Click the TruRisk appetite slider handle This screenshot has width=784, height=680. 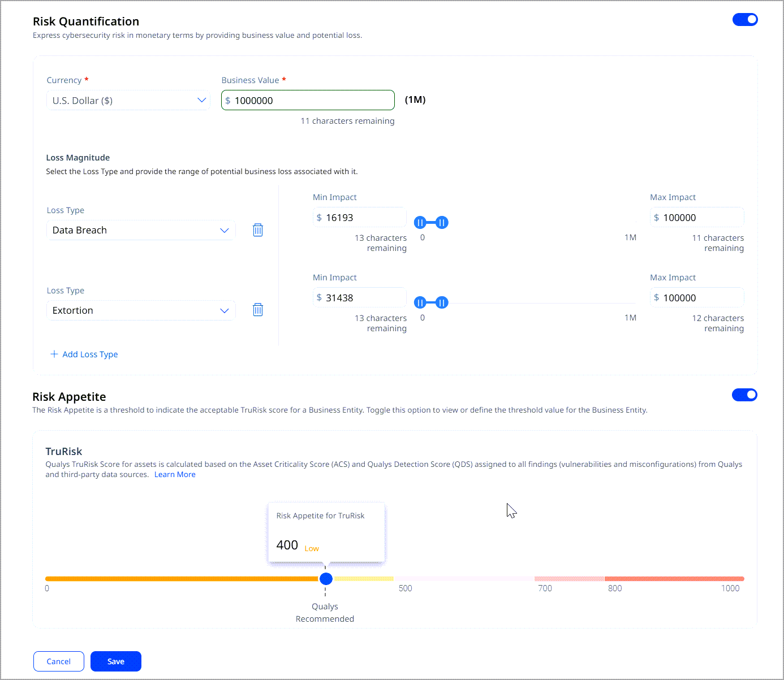point(326,579)
